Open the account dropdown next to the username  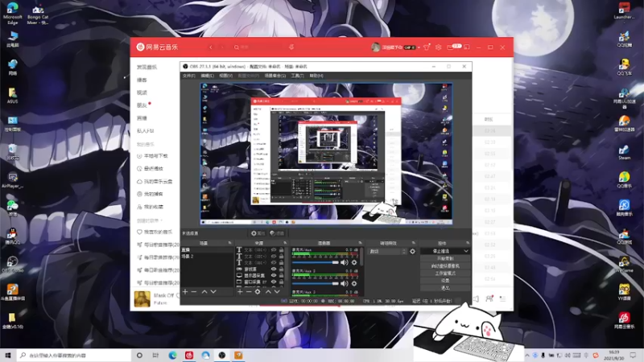pyautogui.click(x=419, y=47)
